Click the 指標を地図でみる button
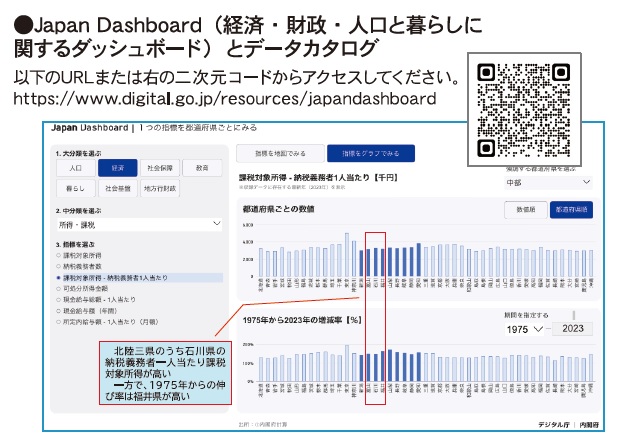Image resolution: width=618 pixels, height=443 pixels. pyautogui.click(x=280, y=153)
